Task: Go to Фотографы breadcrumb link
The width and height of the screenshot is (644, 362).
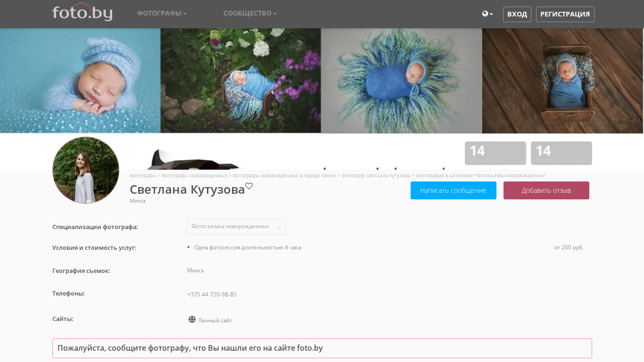Action: click(142, 175)
